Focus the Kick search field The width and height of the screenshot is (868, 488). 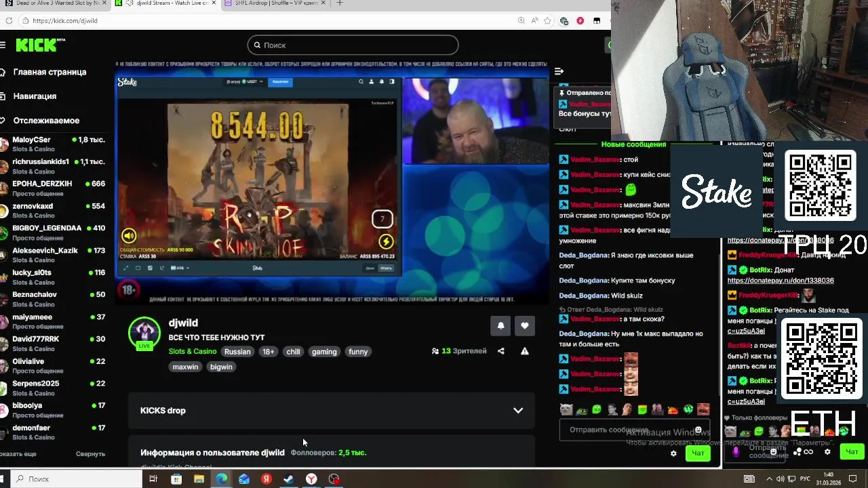[353, 45]
